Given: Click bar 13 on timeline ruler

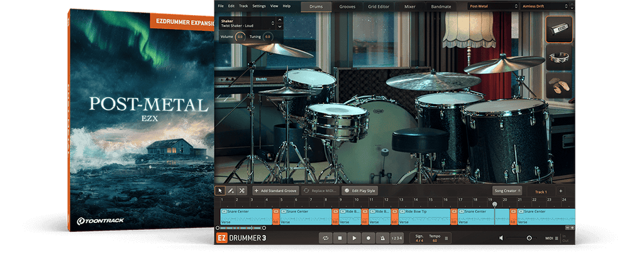Looking at the screenshot, I should (x=401, y=200).
